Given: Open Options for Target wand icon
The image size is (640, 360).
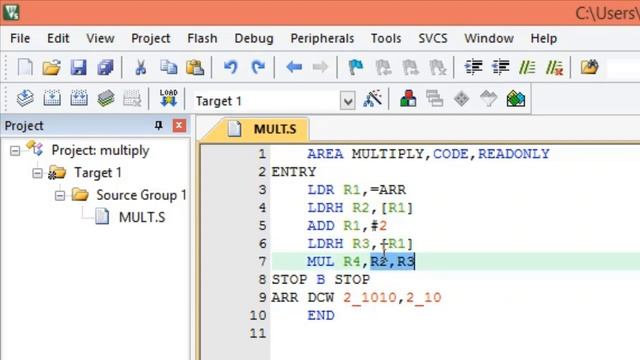Looking at the screenshot, I should pyautogui.click(x=372, y=99).
